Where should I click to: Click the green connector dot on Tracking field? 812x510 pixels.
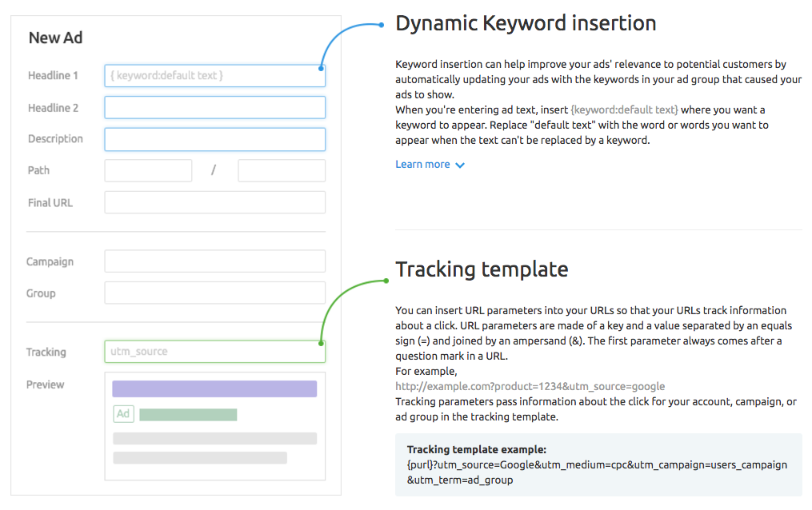tap(321, 344)
